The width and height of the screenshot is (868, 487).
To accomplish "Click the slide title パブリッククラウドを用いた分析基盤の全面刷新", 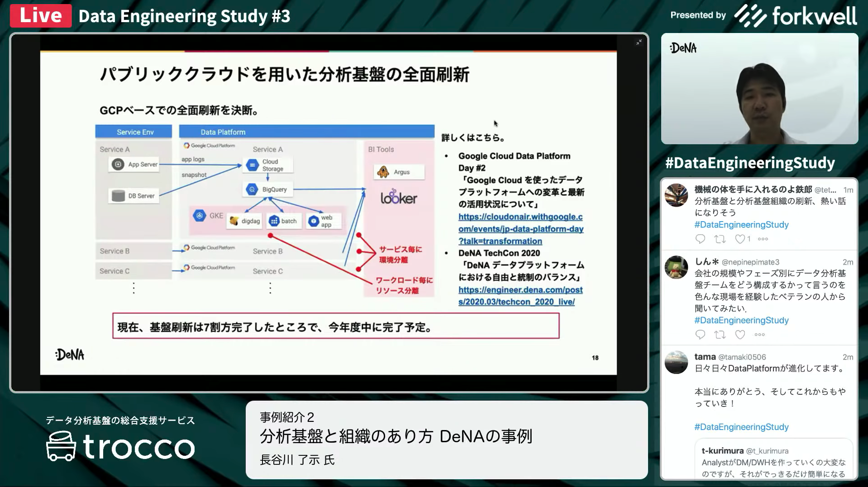I will [x=284, y=75].
